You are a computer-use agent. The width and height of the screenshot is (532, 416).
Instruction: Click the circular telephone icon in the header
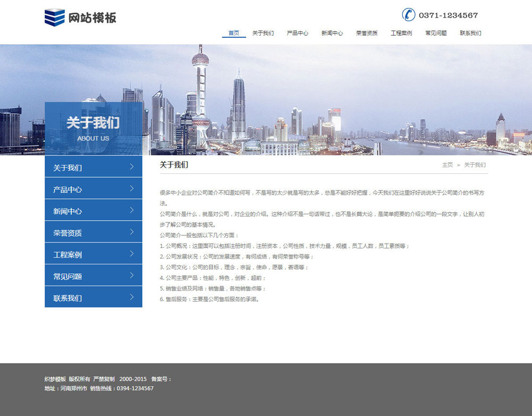pyautogui.click(x=409, y=15)
